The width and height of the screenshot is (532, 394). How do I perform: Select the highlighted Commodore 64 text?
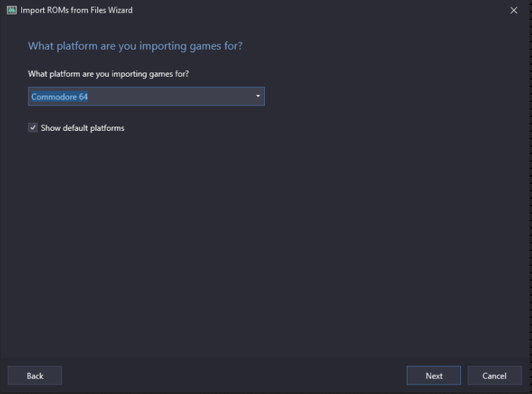pos(59,96)
